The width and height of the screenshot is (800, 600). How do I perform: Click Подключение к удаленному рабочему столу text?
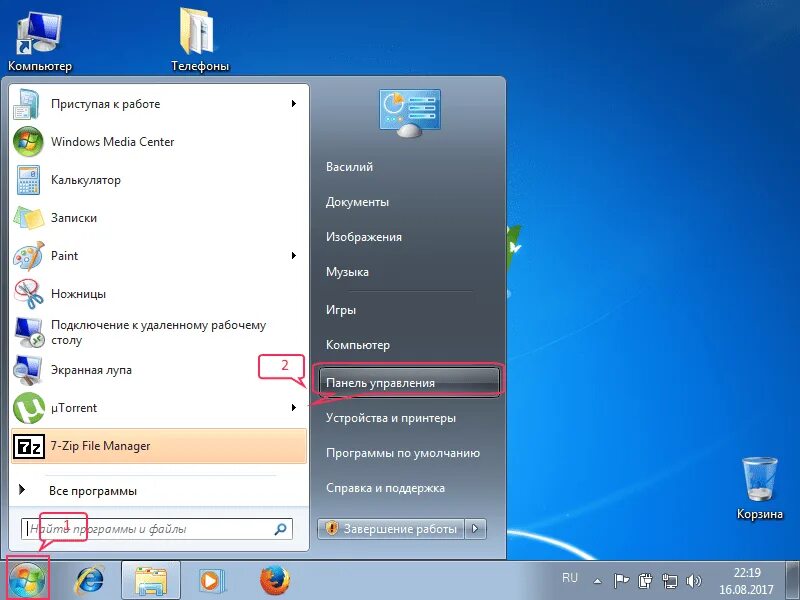coord(159,332)
